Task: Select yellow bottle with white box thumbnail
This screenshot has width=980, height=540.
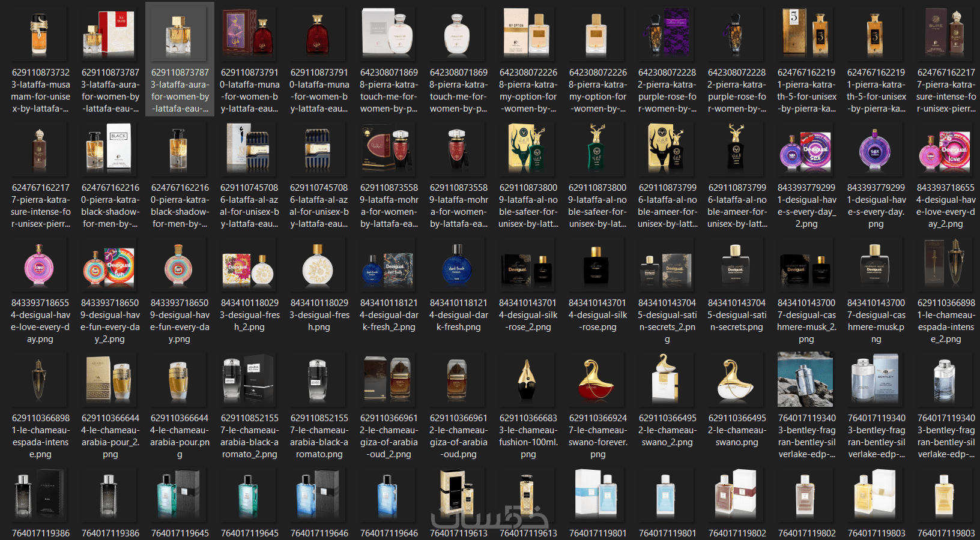Action: 876,494
